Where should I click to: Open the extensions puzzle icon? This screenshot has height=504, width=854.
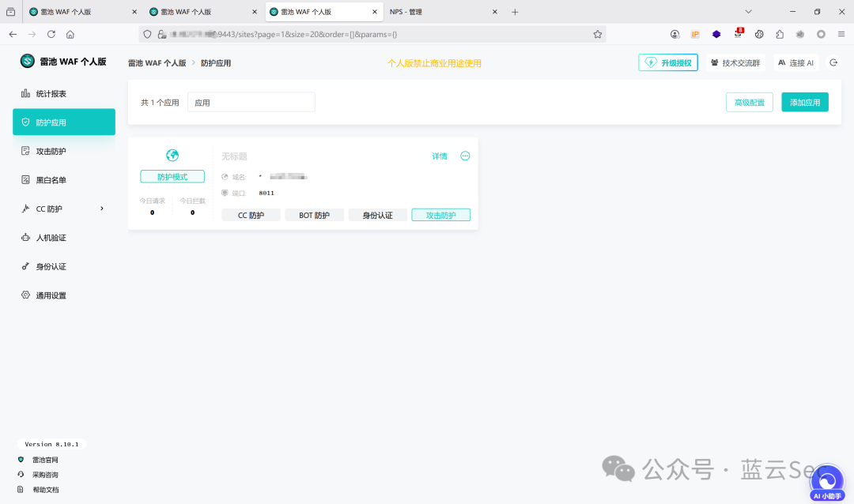pos(780,34)
